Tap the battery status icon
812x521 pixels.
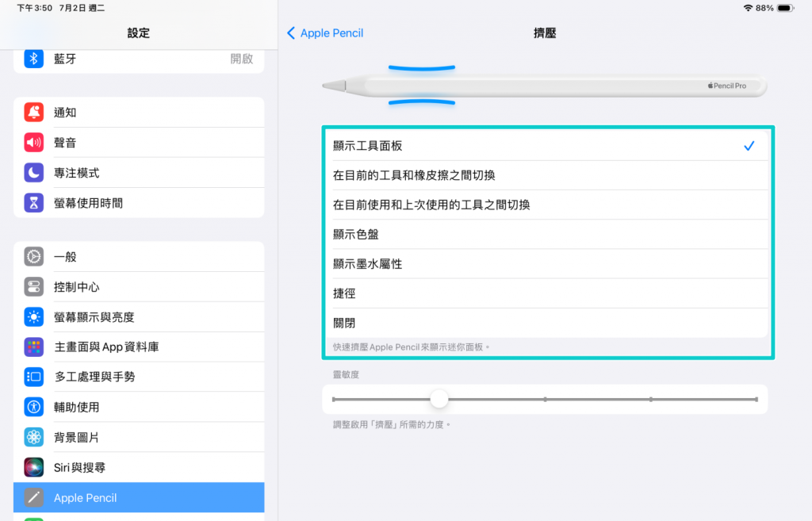click(x=786, y=8)
